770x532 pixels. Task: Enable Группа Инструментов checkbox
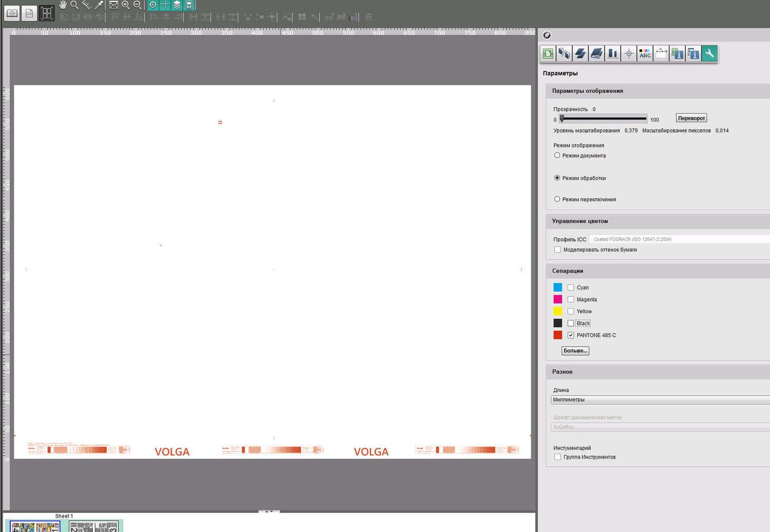tap(557, 457)
